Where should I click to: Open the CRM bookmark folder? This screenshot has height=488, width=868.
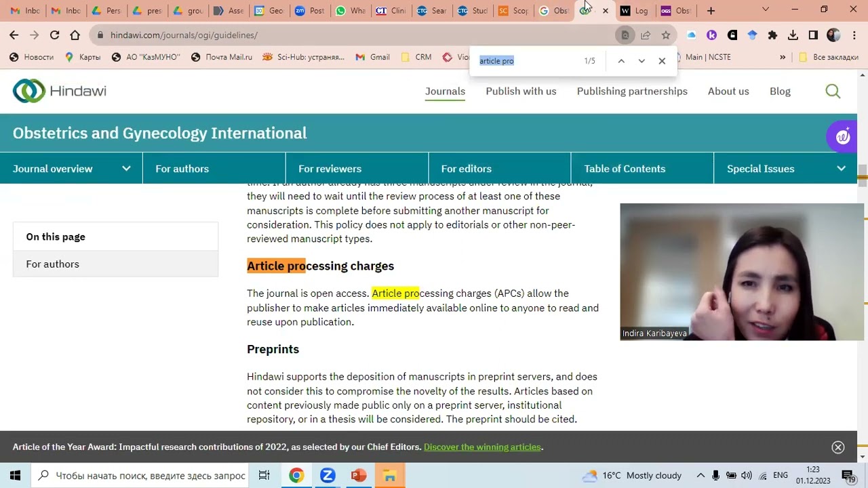[x=416, y=57]
